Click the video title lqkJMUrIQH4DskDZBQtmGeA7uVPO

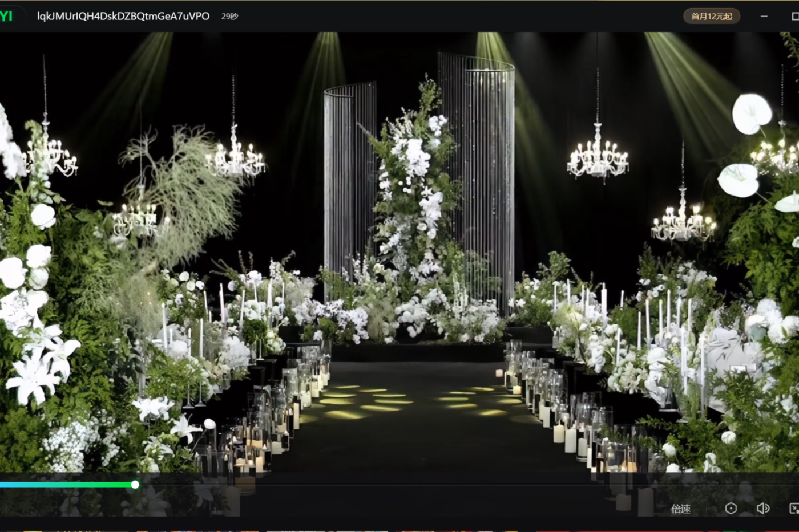123,16
